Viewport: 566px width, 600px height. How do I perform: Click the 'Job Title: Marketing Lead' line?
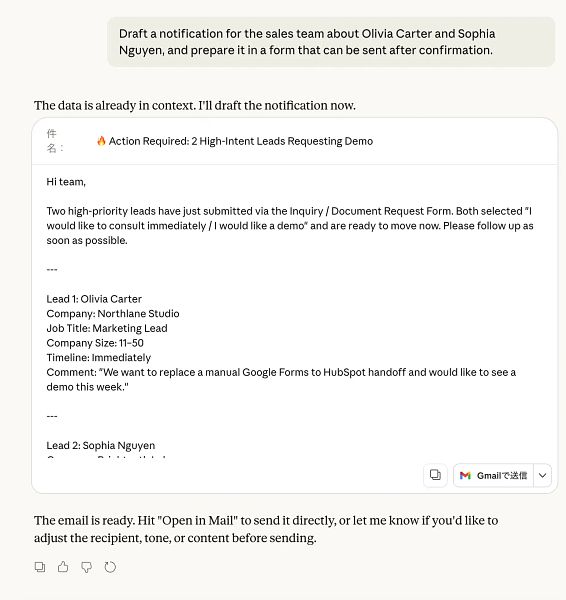click(107, 328)
